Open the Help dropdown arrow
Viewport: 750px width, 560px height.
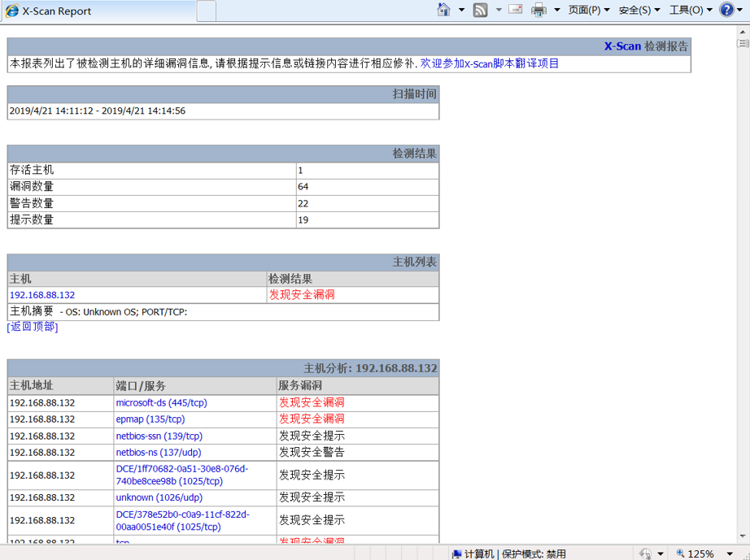pyautogui.click(x=739, y=10)
